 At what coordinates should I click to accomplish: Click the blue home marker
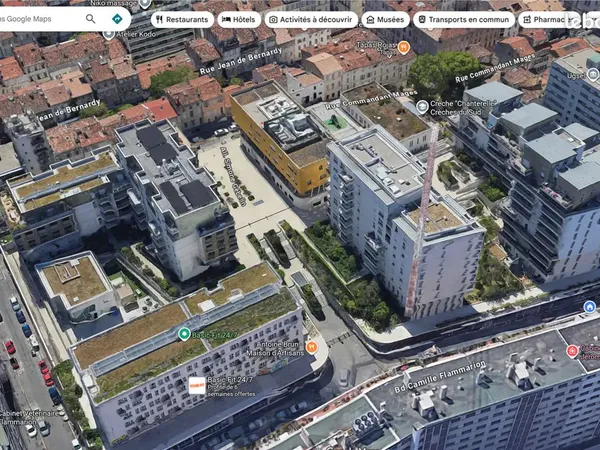pyautogui.click(x=590, y=307)
